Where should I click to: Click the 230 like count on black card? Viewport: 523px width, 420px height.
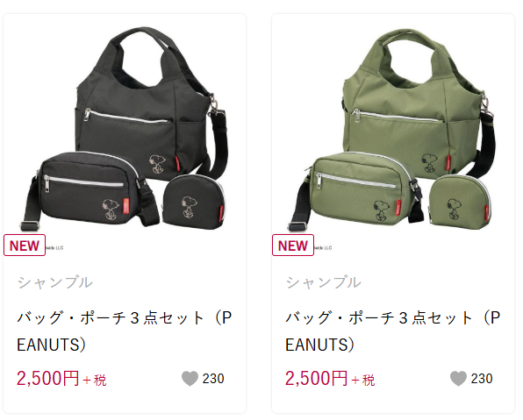click(x=213, y=379)
